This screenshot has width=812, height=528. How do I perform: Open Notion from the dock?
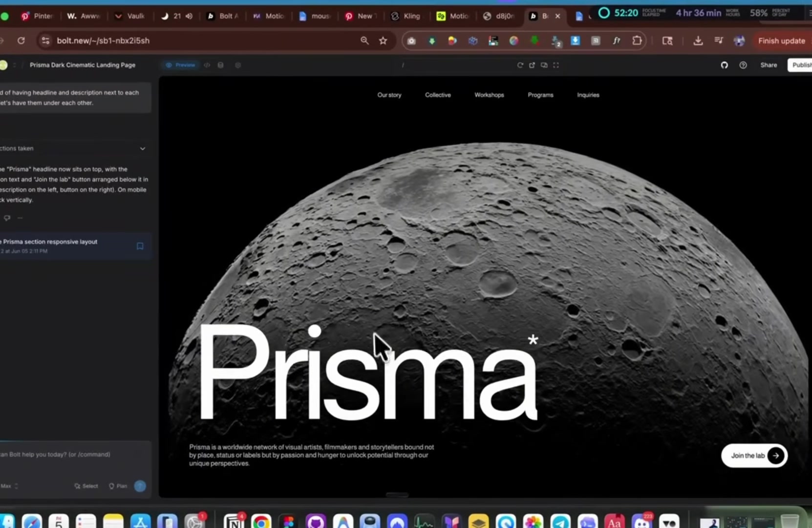pyautogui.click(x=234, y=522)
